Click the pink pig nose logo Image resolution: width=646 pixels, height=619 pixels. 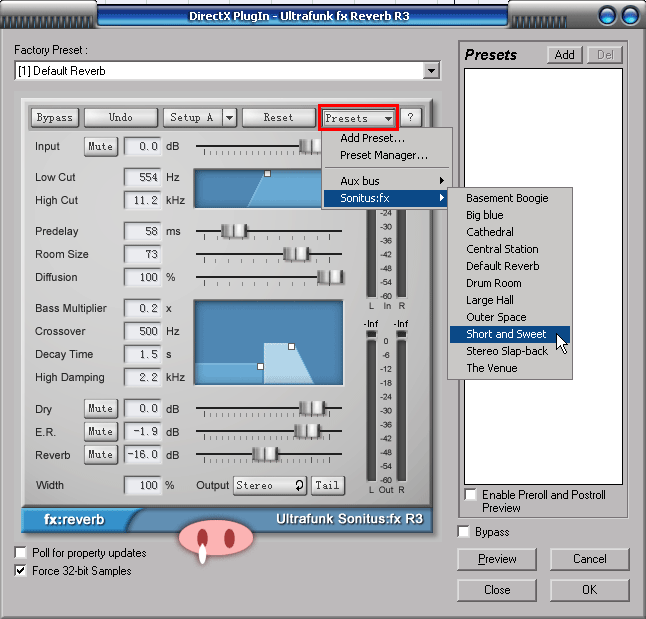216,539
